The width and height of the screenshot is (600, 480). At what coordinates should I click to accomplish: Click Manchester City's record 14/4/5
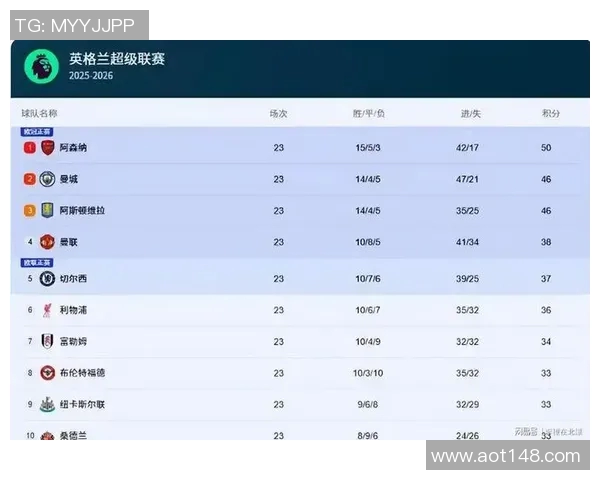pos(368,179)
